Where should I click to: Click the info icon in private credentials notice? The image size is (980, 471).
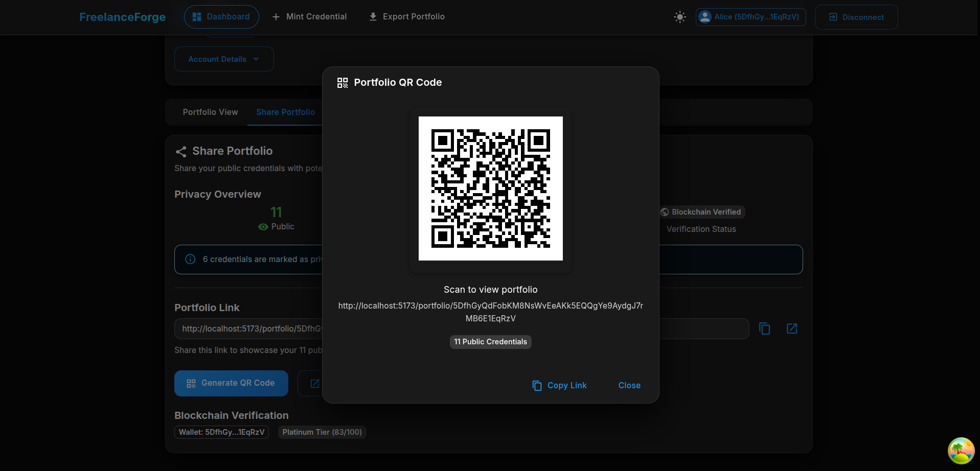[x=190, y=259]
